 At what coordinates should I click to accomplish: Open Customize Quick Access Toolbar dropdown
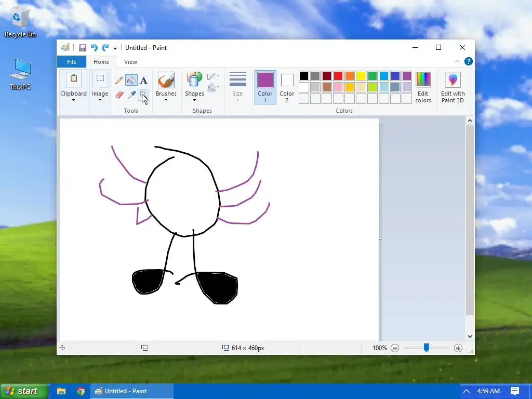(x=115, y=48)
